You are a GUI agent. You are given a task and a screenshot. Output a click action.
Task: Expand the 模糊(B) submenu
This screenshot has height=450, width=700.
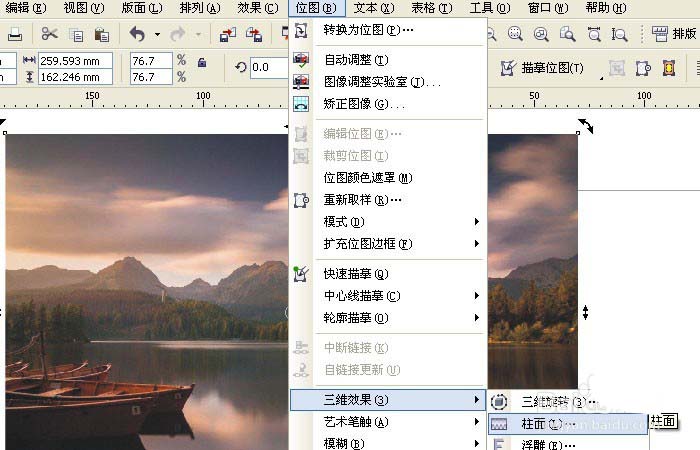point(388,443)
